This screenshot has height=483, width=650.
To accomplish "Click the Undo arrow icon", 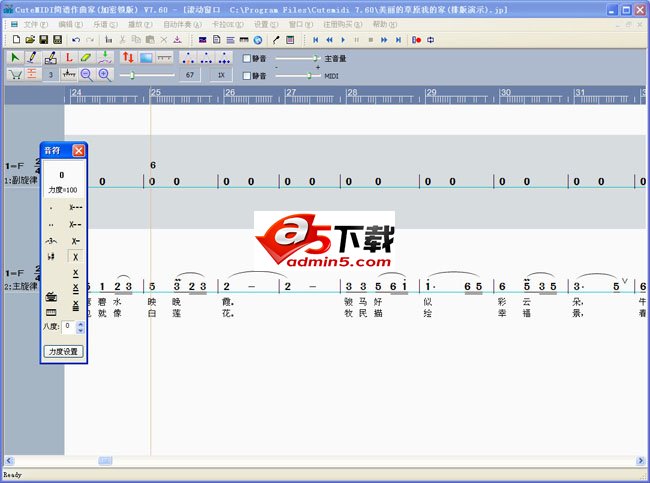I will (76, 40).
